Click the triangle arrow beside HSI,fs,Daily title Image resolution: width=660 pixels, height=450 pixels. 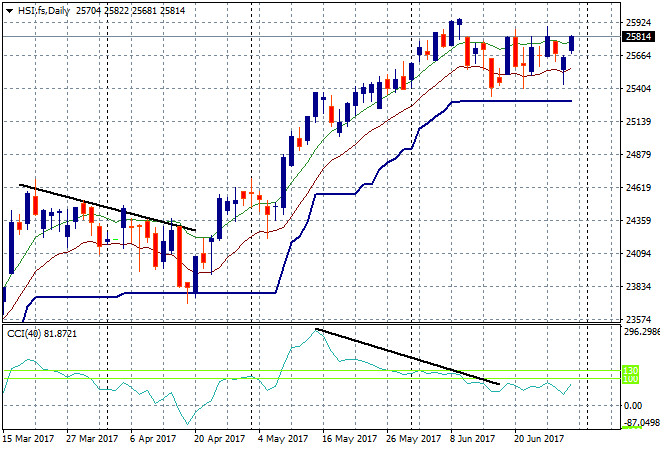tap(9, 11)
